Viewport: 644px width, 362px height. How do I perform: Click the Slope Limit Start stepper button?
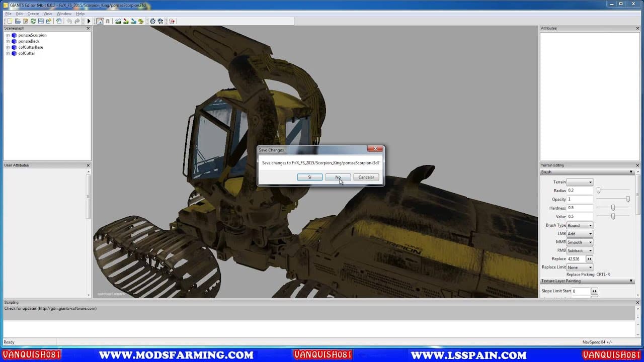pos(594,291)
